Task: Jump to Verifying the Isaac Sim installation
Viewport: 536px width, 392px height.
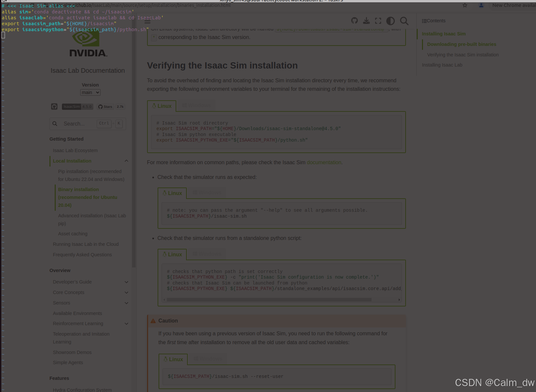Action: coord(463,55)
